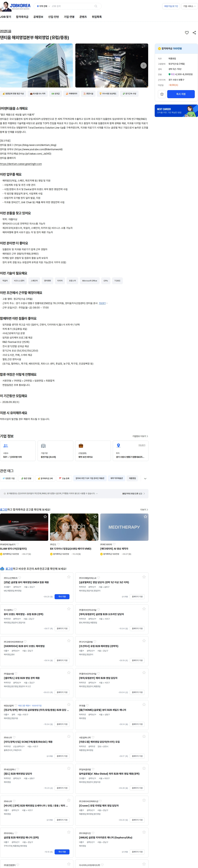The width and height of the screenshot is (198, 868).
Task: Open the 콘텐츠 menu
Action: pos(83,17)
